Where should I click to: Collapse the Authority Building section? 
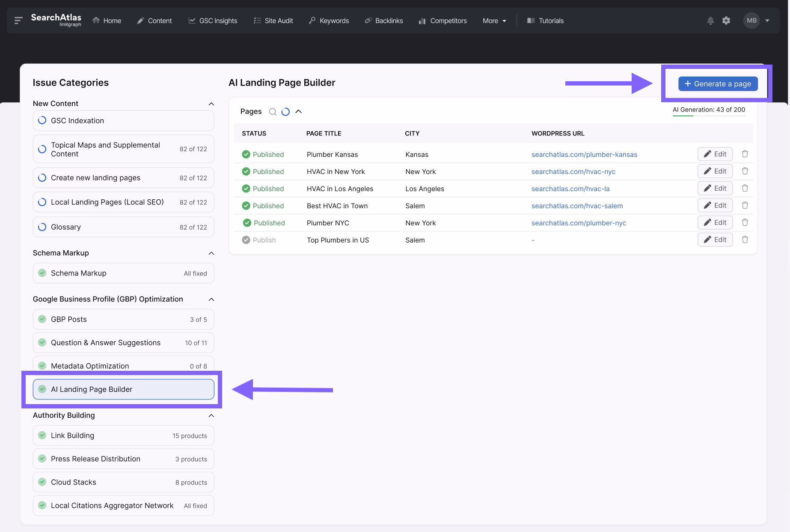[x=211, y=416]
